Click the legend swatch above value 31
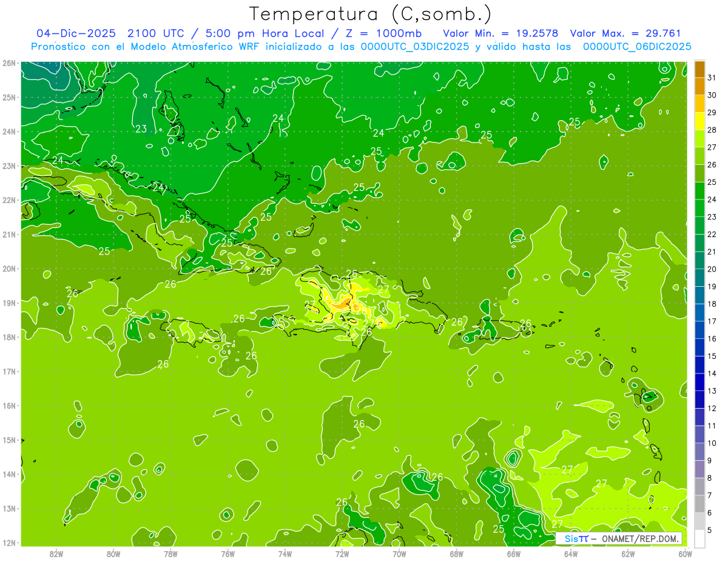Screen dimensions: 728x562 coord(700,69)
